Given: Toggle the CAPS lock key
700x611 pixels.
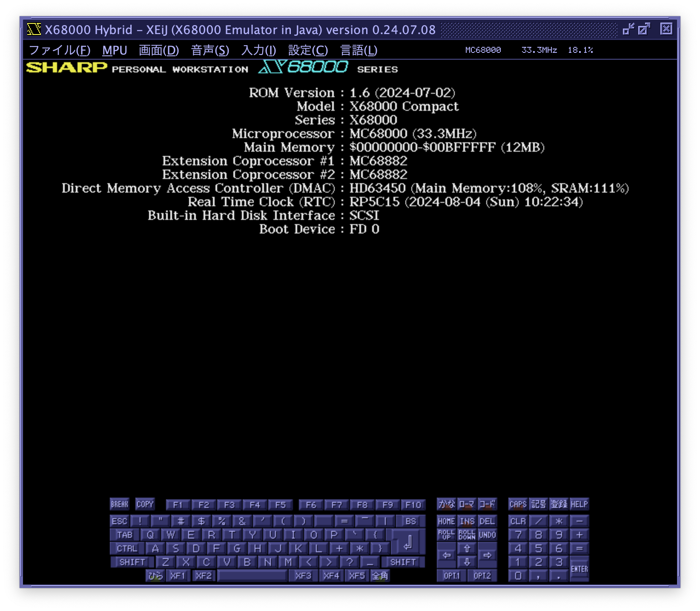Looking at the screenshot, I should [518, 504].
